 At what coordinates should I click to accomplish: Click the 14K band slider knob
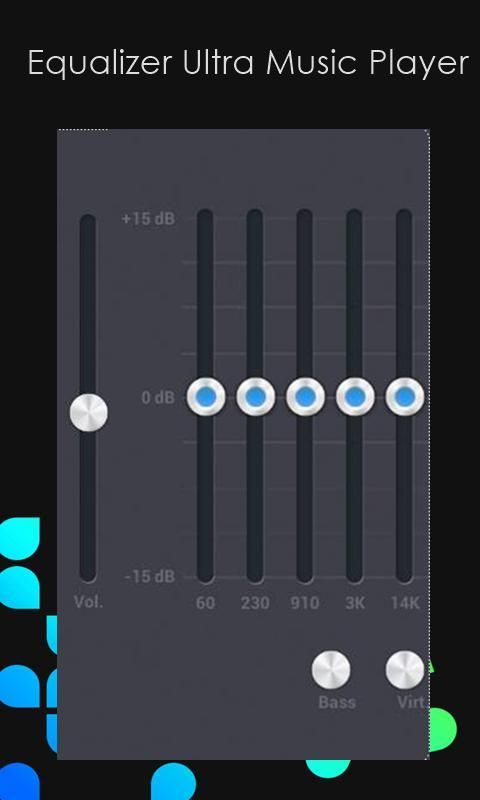[405, 397]
